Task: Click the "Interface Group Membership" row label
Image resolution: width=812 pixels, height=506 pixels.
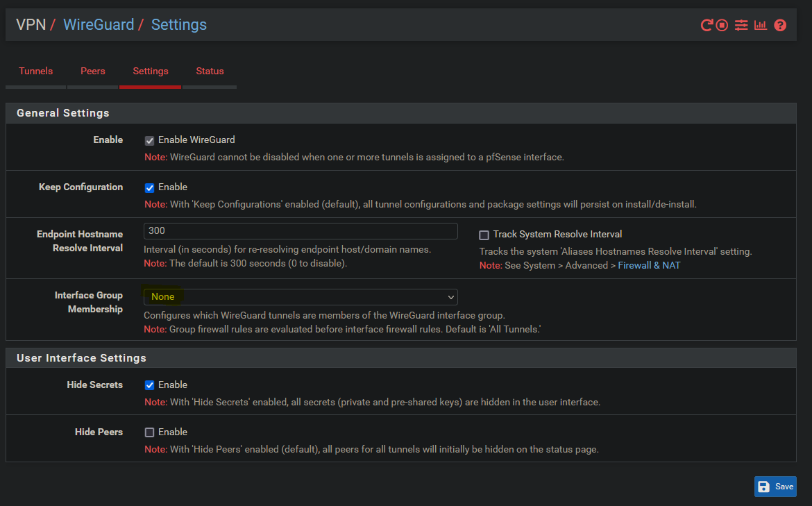Action: [x=89, y=302]
